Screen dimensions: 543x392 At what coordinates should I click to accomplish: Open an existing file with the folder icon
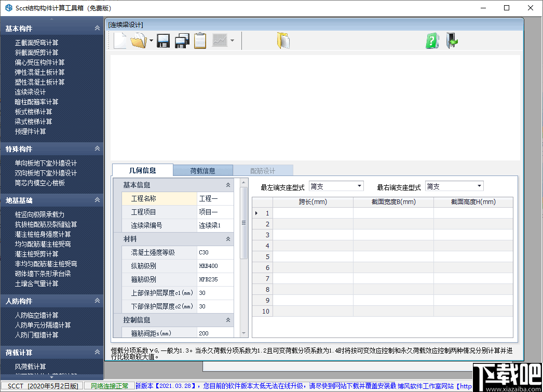pos(139,40)
